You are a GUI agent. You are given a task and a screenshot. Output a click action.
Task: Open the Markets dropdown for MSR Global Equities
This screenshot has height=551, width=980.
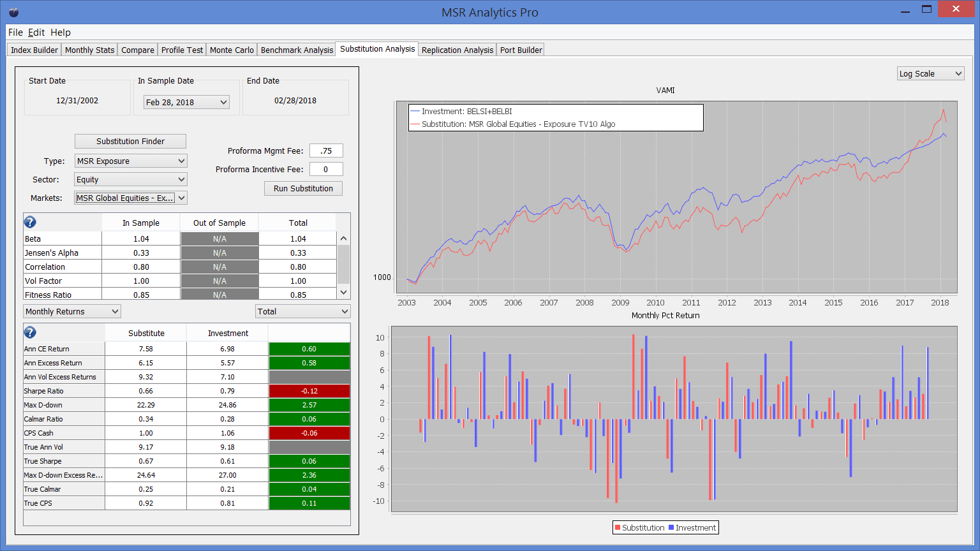point(130,198)
